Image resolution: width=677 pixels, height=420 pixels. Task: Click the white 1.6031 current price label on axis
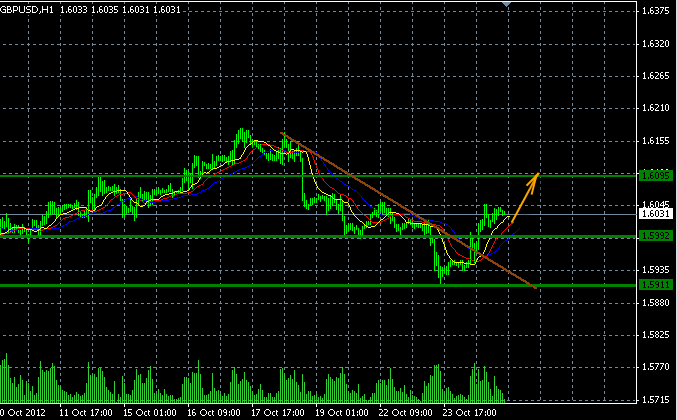pyautogui.click(x=656, y=214)
